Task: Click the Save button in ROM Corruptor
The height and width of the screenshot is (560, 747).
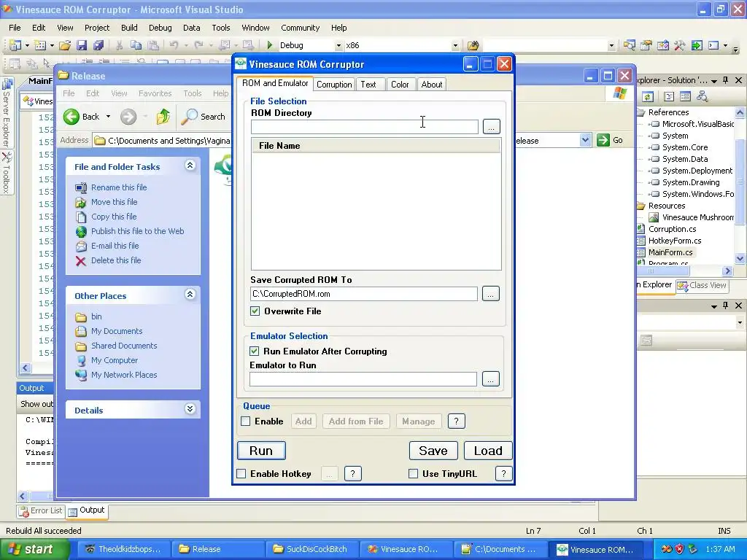Action: pyautogui.click(x=433, y=451)
